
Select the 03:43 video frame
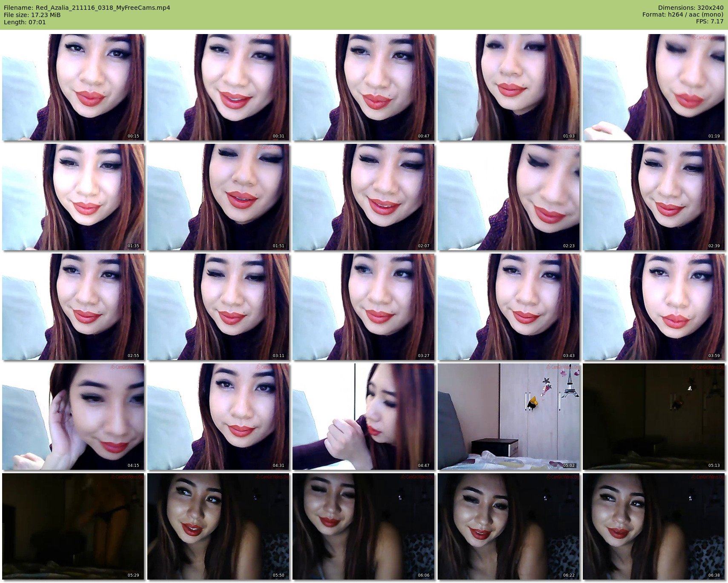[509, 307]
